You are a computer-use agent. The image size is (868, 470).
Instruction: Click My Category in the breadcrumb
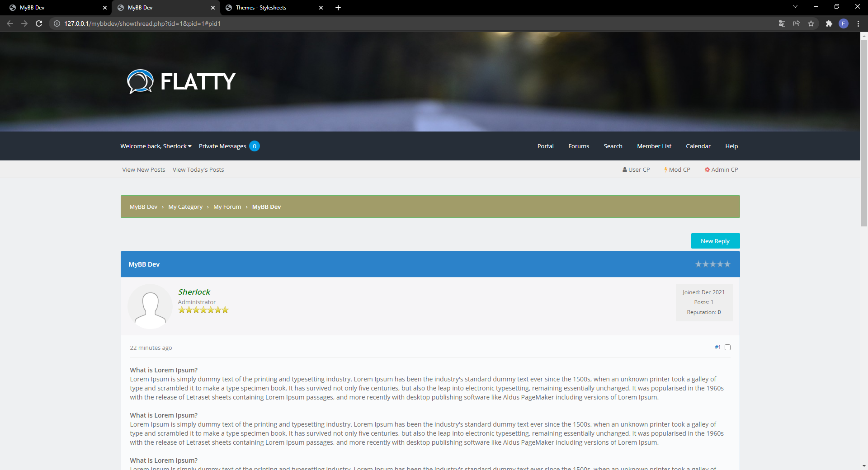pos(185,207)
